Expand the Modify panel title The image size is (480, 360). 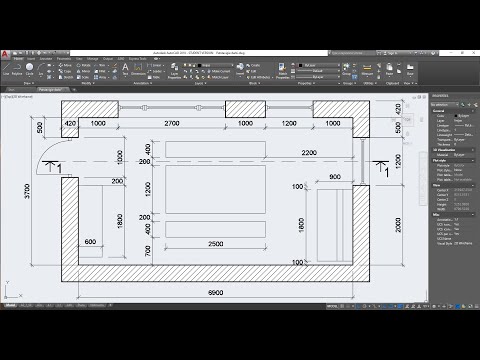point(87,83)
